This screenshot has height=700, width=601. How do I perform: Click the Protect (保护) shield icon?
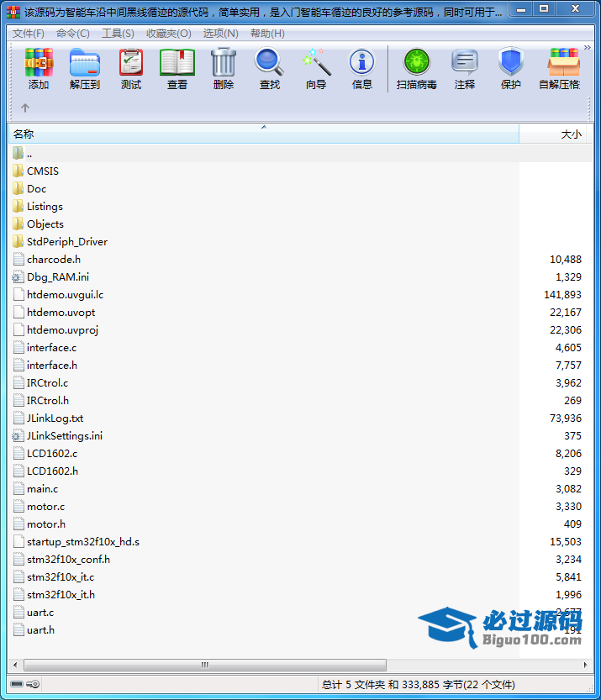(511, 68)
